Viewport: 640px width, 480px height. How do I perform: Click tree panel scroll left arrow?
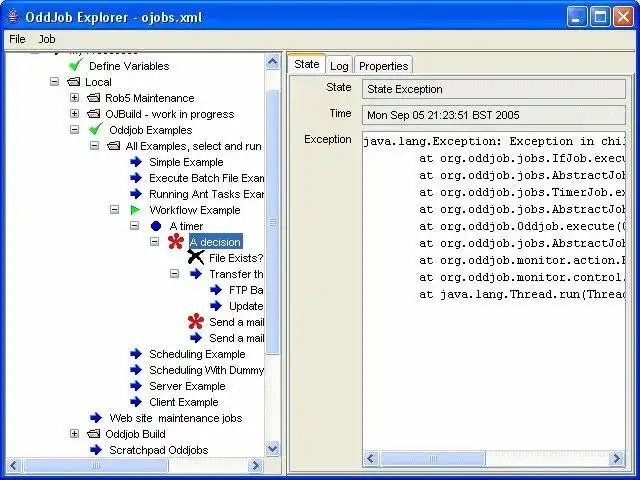click(13, 465)
